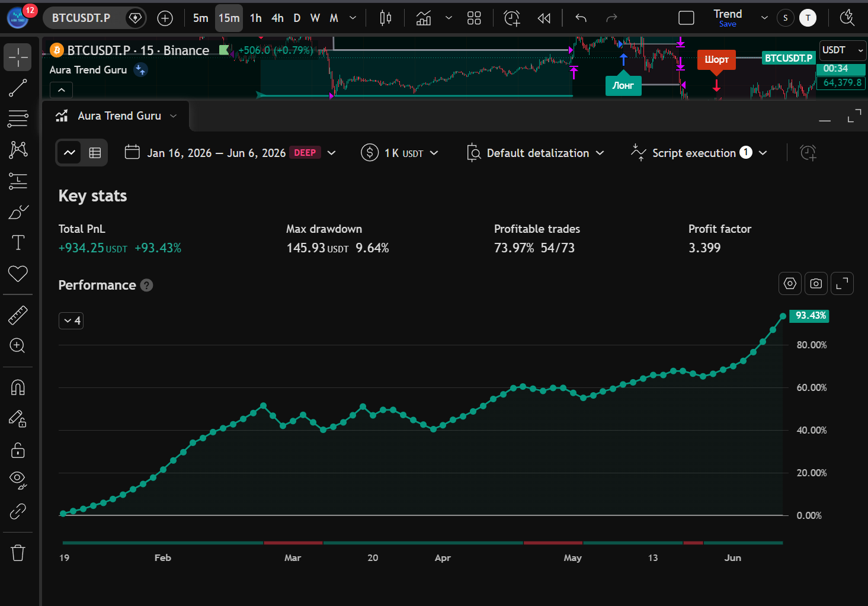Show the Performance help tooltip

147,286
